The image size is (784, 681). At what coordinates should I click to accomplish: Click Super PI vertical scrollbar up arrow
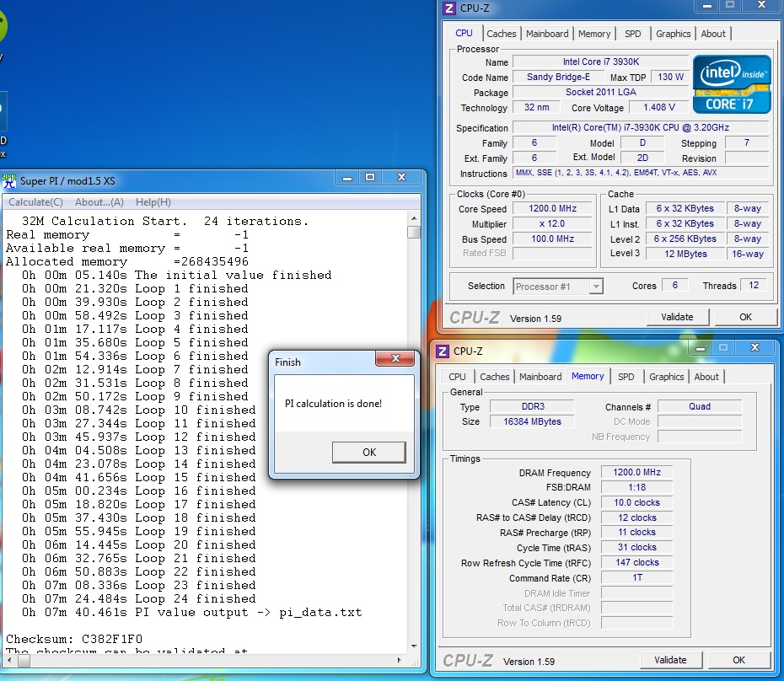[x=414, y=218]
